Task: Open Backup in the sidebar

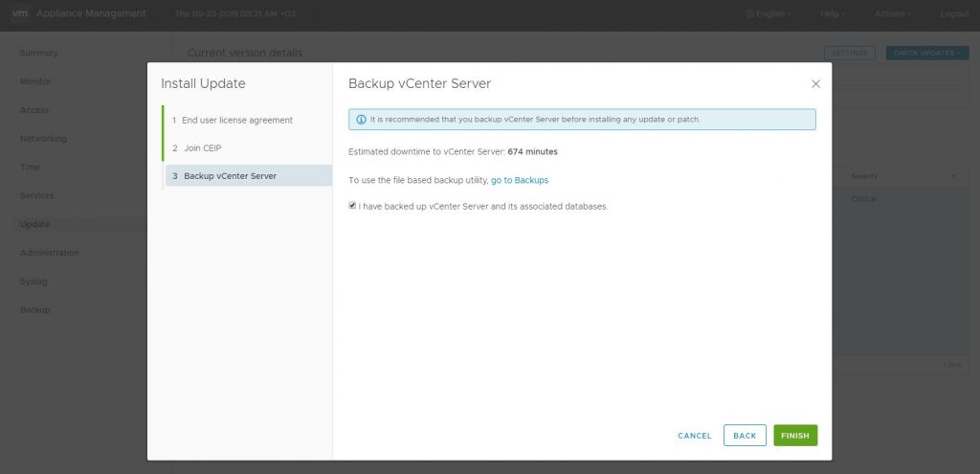Action: (x=35, y=309)
